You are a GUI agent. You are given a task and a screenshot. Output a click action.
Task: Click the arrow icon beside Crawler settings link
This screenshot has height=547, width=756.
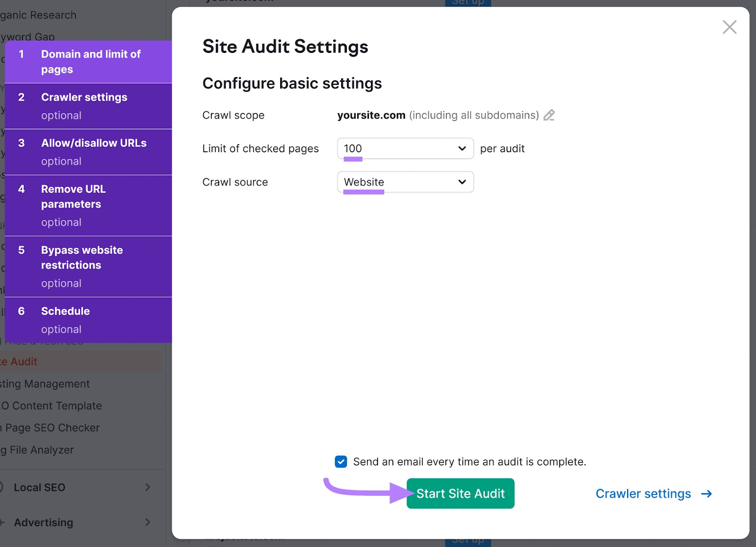click(x=707, y=494)
